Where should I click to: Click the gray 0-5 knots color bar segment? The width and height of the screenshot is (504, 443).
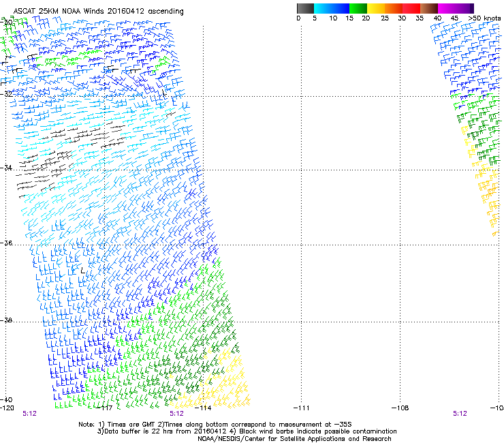(x=305, y=8)
